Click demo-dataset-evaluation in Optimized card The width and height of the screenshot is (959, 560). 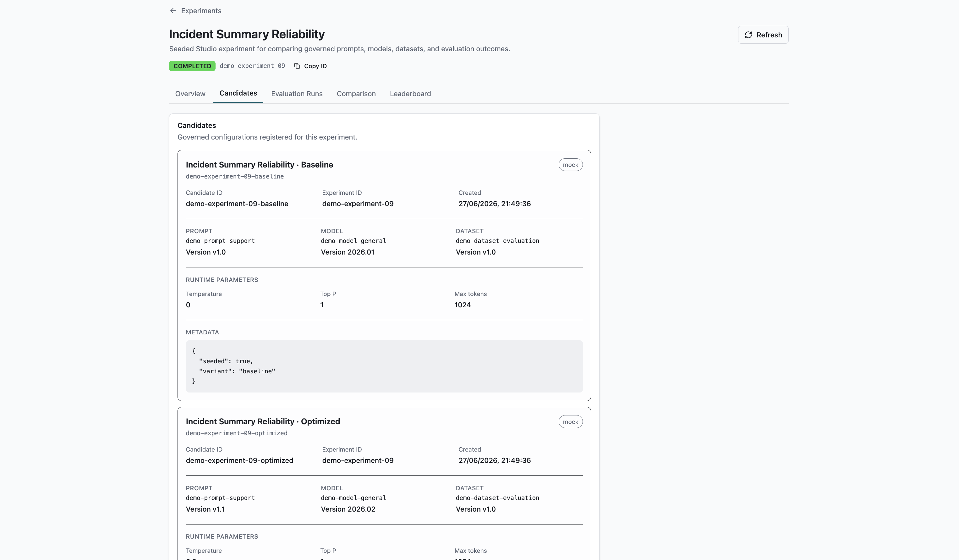(497, 498)
